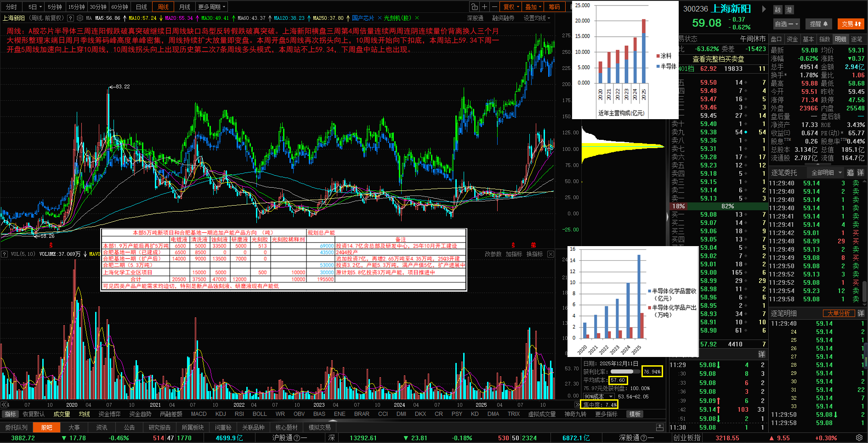Select the 周线 weekly chart tab
The height and width of the screenshot is (443, 868).
click(163, 7)
